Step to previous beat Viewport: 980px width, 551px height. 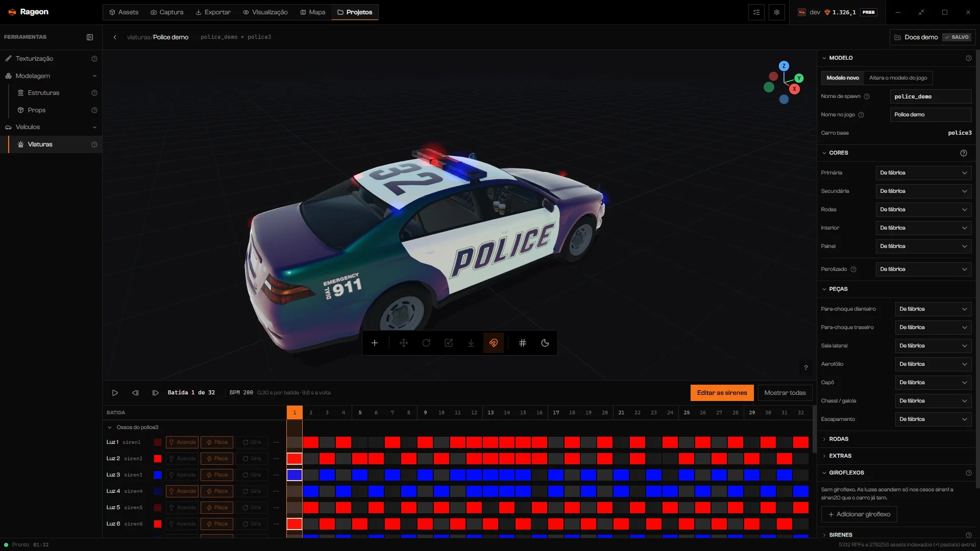135,393
